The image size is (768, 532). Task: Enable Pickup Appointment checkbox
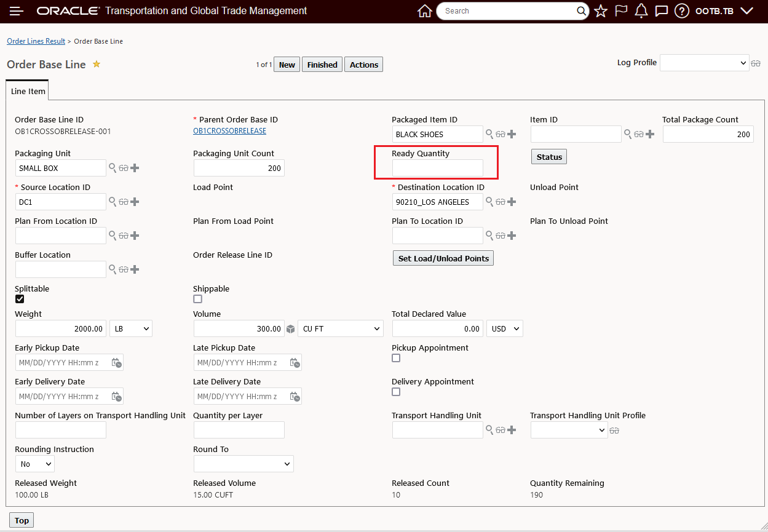click(x=396, y=358)
